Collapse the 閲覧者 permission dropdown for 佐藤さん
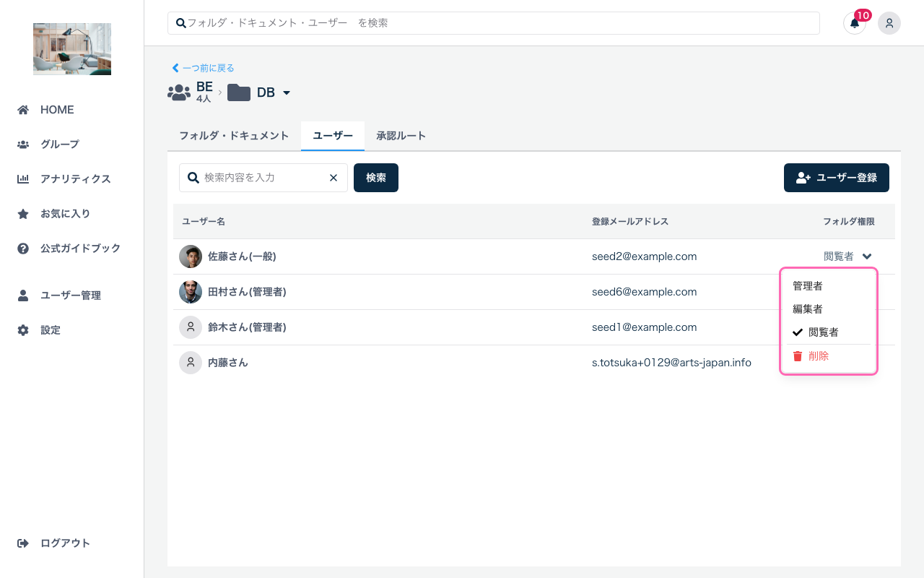This screenshot has width=924, height=578. pyautogui.click(x=866, y=256)
